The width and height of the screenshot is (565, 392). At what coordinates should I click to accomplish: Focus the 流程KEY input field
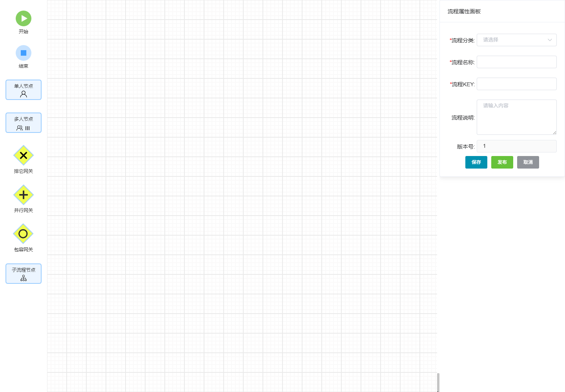click(516, 84)
